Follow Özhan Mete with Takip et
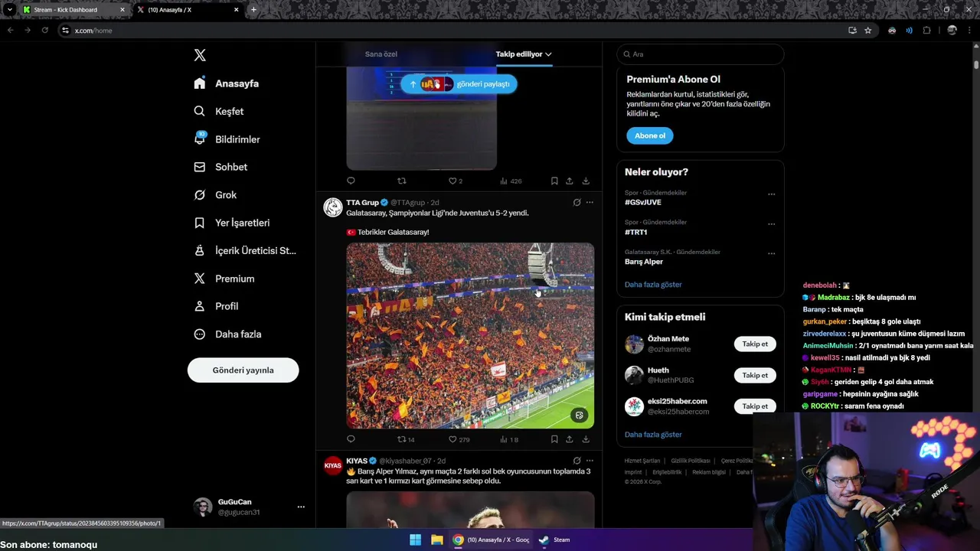980x551 pixels. [755, 344]
